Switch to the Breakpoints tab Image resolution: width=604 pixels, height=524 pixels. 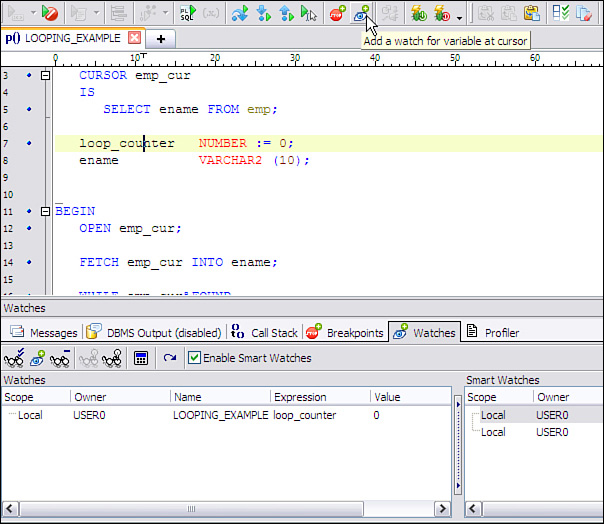pos(345,333)
